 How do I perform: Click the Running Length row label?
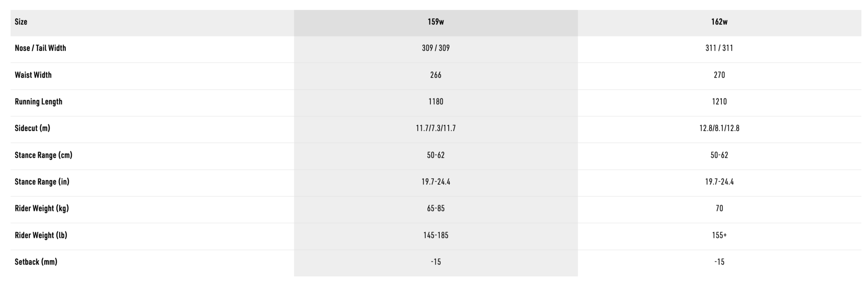[x=39, y=102]
